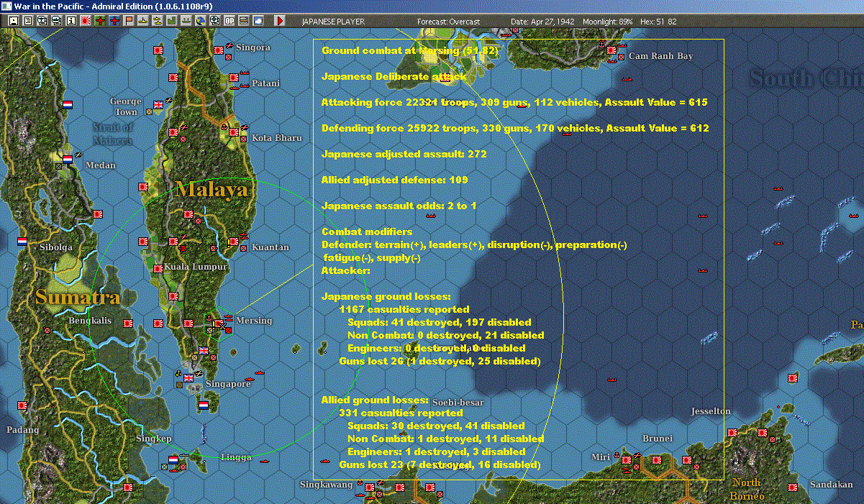Click the Brunei label on the map

point(658,439)
